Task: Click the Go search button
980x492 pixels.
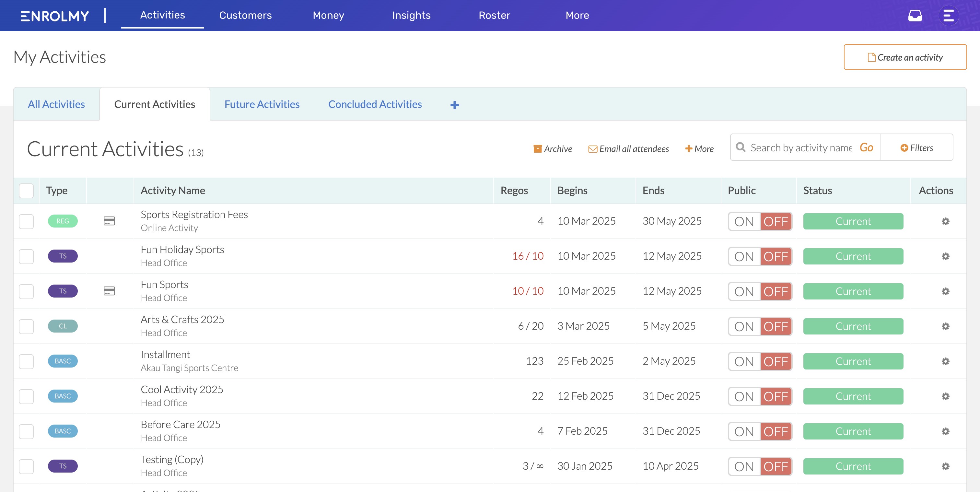Action: point(866,147)
